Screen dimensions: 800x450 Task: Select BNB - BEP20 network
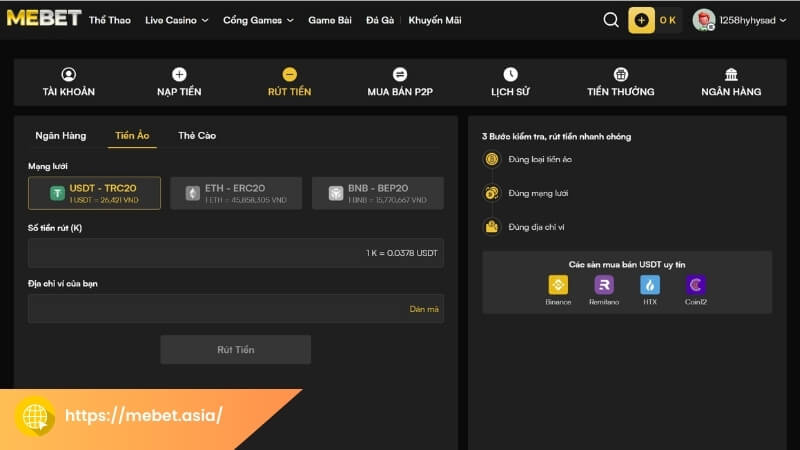(377, 193)
